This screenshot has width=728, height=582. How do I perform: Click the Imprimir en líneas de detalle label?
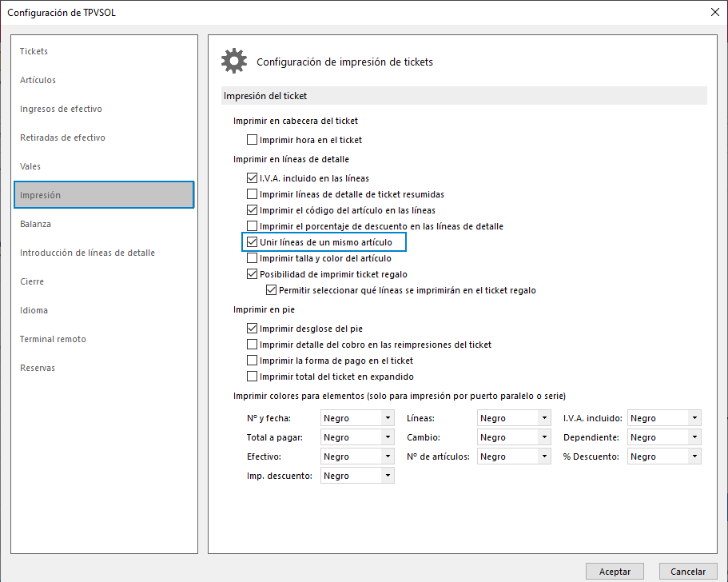tap(291, 159)
